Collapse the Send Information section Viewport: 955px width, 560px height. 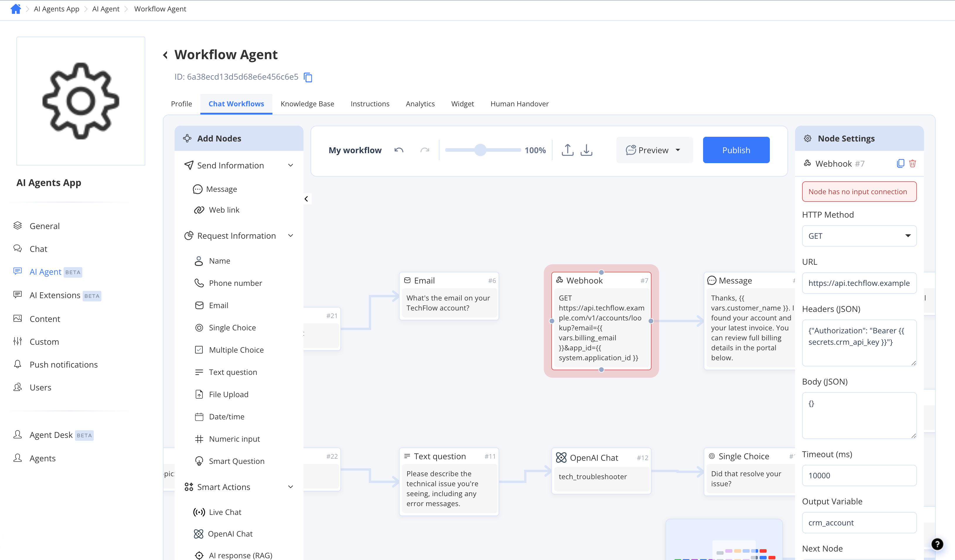click(291, 165)
